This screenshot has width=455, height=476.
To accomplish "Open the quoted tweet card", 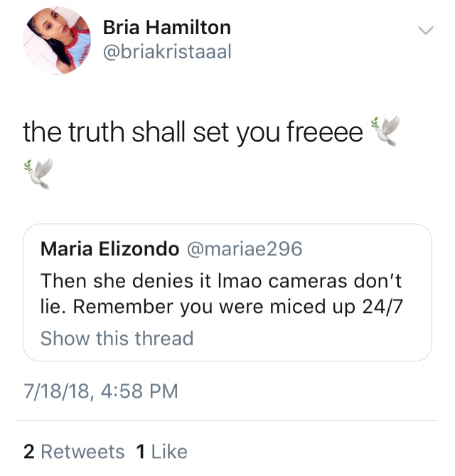I will point(227,292).
